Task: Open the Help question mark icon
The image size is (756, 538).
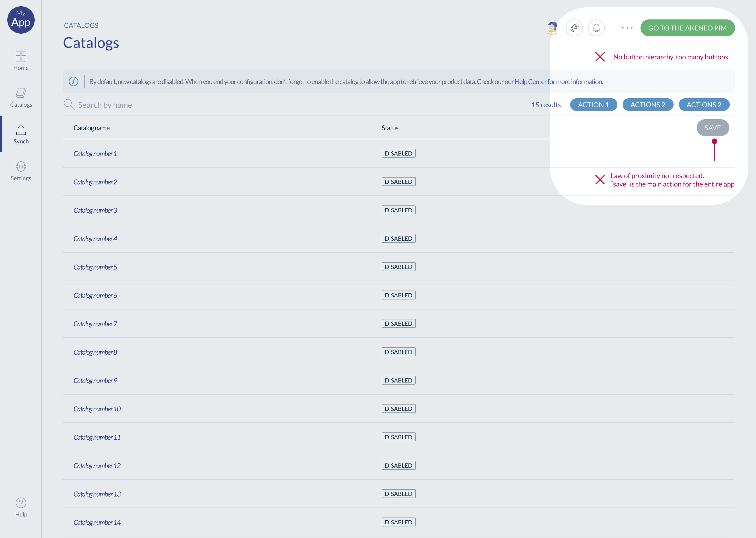Action: (21, 503)
